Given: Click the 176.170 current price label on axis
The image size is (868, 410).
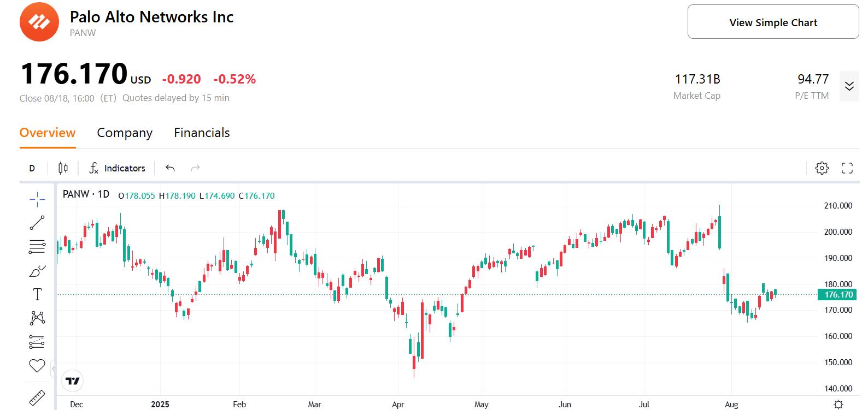Looking at the screenshot, I should coord(838,295).
